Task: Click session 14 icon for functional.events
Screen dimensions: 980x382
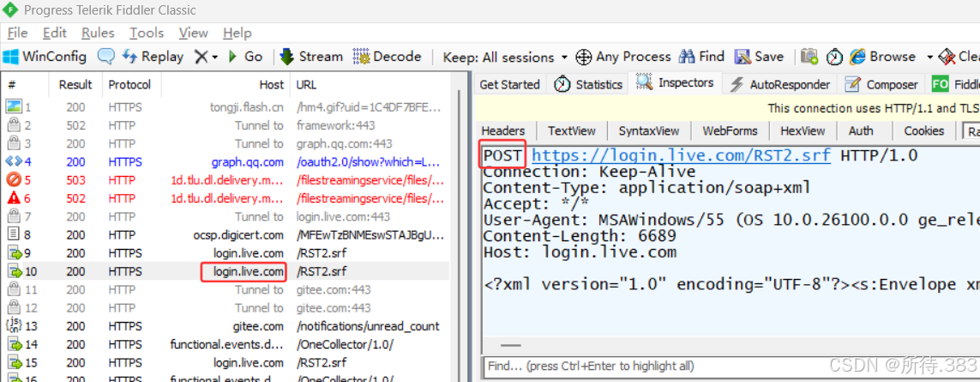Action: point(13,344)
